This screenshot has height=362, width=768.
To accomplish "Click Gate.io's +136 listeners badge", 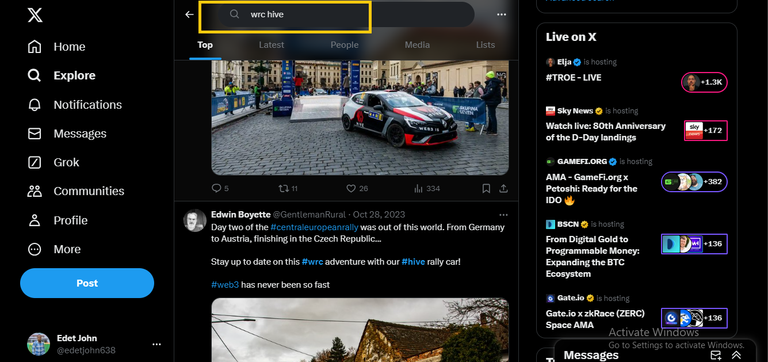I will [694, 318].
